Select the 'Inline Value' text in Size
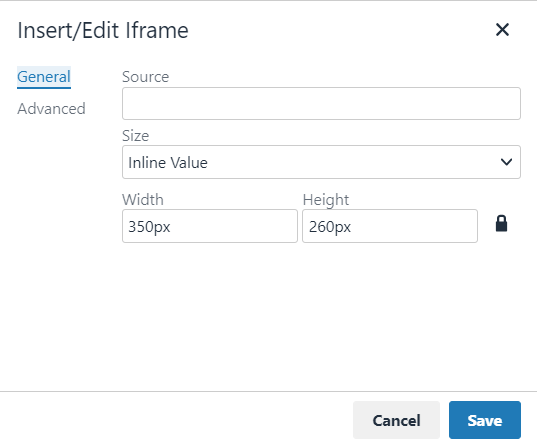Image resolution: width=537 pixels, height=447 pixels. tap(168, 162)
